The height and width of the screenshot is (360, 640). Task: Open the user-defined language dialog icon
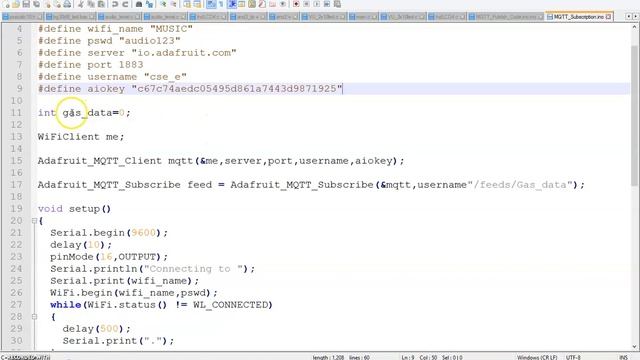242,4
